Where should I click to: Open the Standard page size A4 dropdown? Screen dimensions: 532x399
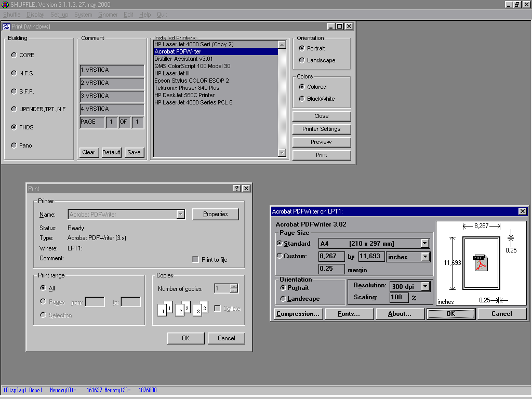pyautogui.click(x=425, y=243)
